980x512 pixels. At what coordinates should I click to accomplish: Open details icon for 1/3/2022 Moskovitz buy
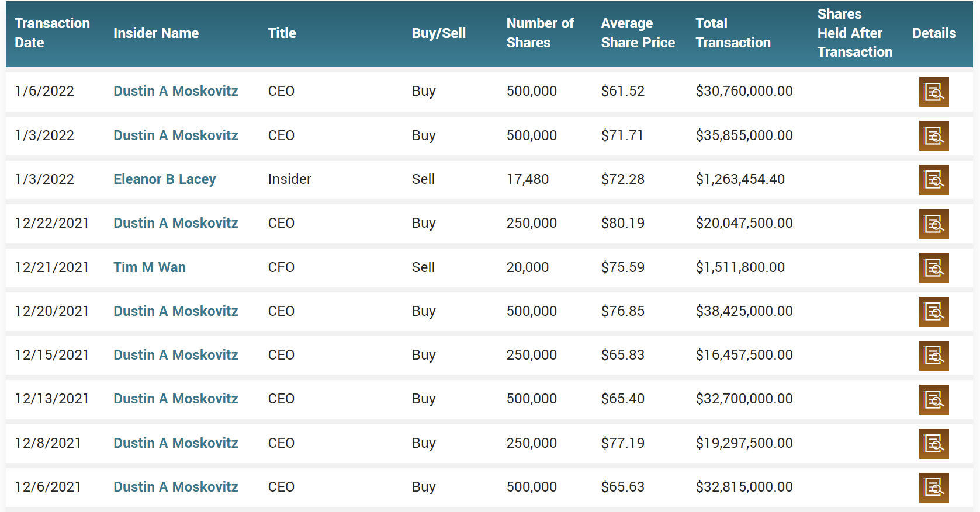coord(934,136)
